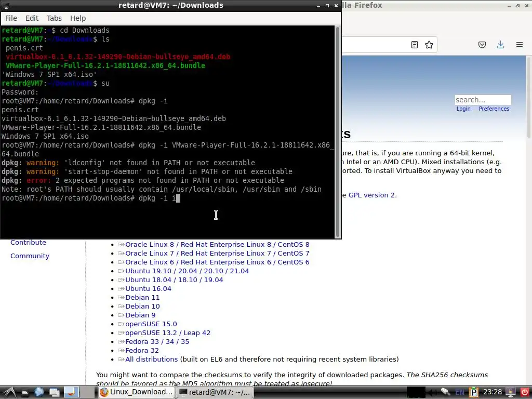532x399 pixels.
Task: Click the red power logout icon
Action: [x=525, y=392]
